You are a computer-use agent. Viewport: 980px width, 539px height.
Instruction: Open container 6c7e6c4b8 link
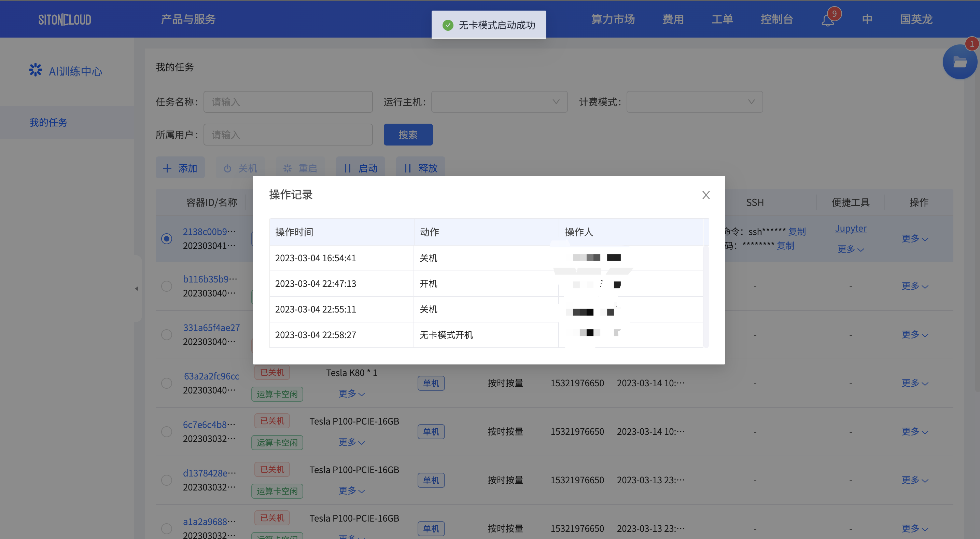pyautogui.click(x=209, y=425)
